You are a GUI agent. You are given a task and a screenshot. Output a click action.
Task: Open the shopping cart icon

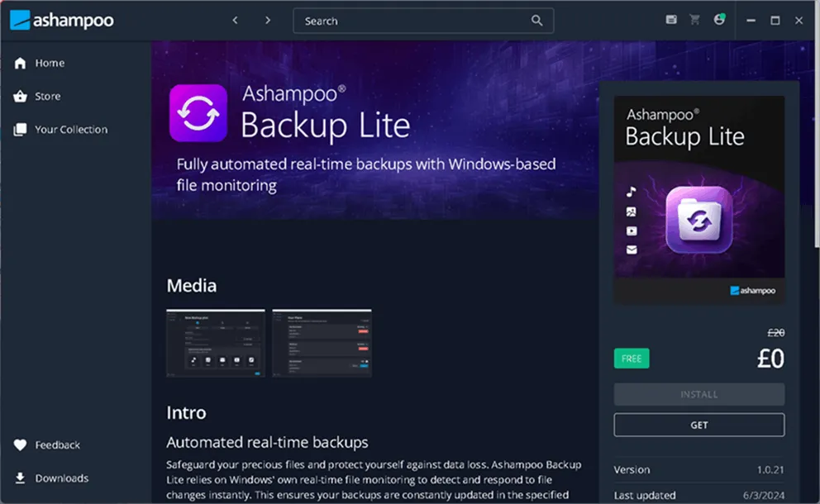(694, 20)
